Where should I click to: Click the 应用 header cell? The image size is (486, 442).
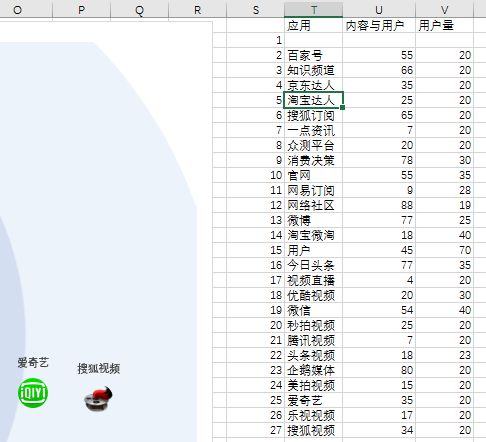(x=314, y=25)
